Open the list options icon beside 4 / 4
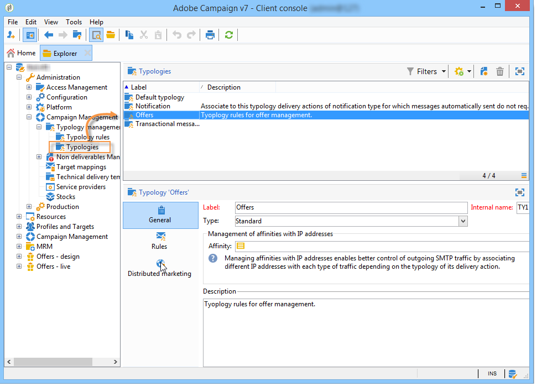 point(524,176)
